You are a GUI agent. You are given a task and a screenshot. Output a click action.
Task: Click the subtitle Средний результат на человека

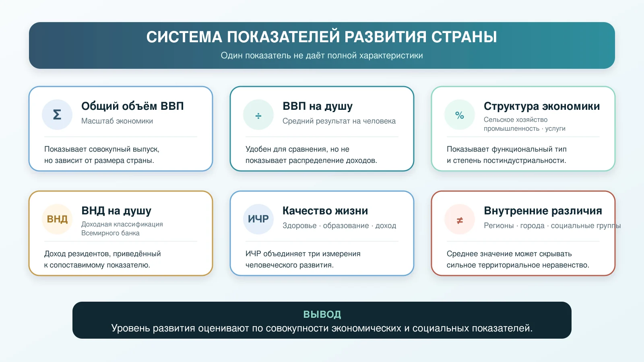(x=339, y=121)
